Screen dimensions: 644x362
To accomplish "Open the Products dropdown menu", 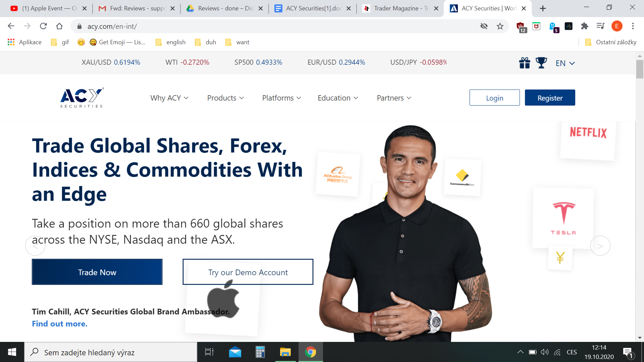I will [x=225, y=98].
